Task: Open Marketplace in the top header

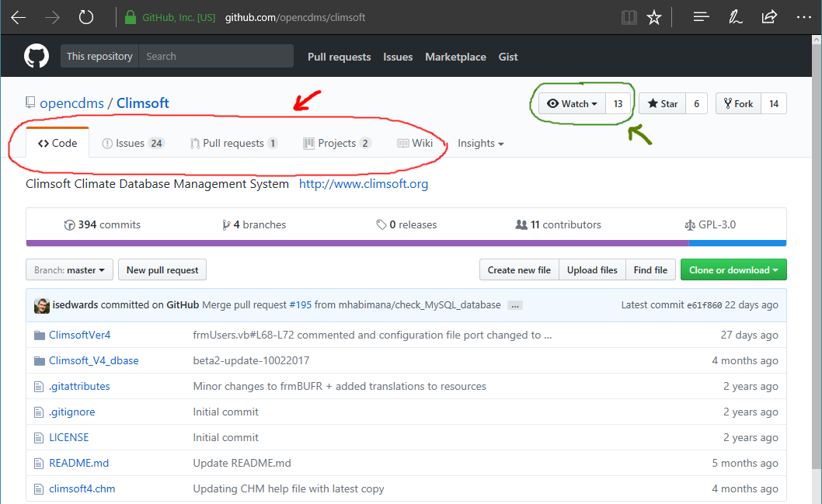Action: [x=455, y=57]
